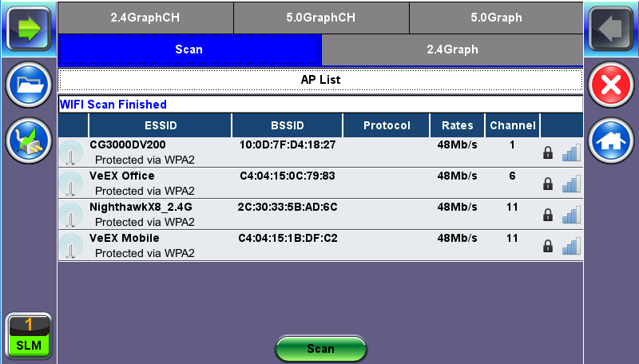Click the Channel column header
This screenshot has height=364, width=639.
512,125
